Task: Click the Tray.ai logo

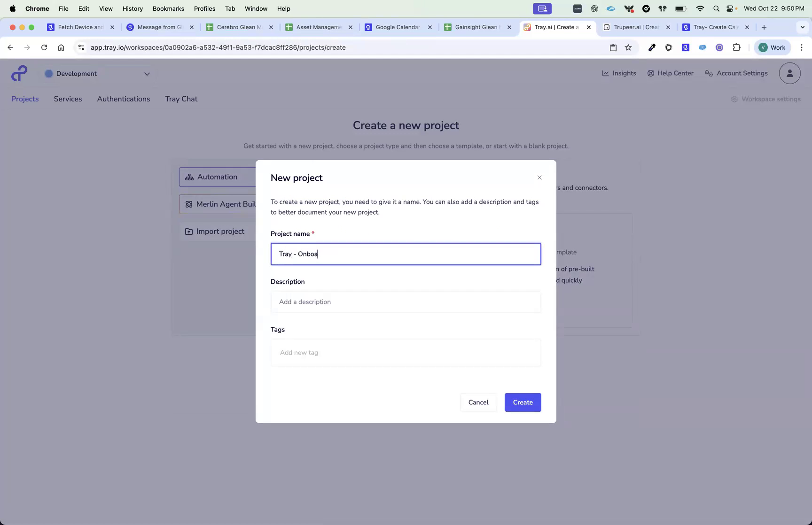Action: pos(19,73)
